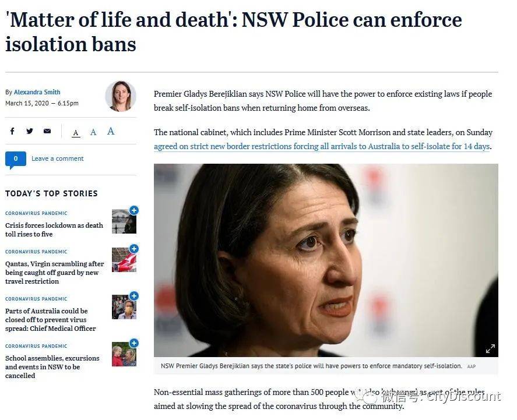This screenshot has width=517, height=420.
Task: Open School assemblies, excursions cancelled story
Action: point(52,366)
